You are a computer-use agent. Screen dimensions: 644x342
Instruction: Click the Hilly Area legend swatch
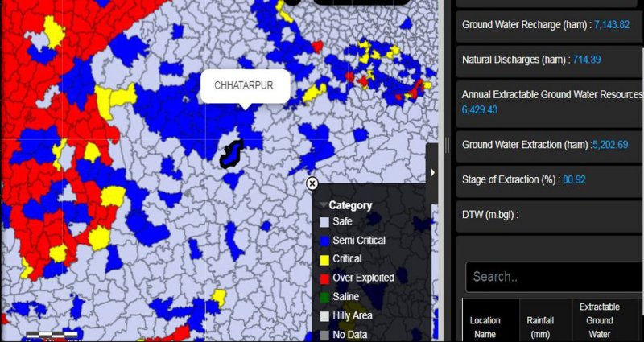[x=324, y=316]
